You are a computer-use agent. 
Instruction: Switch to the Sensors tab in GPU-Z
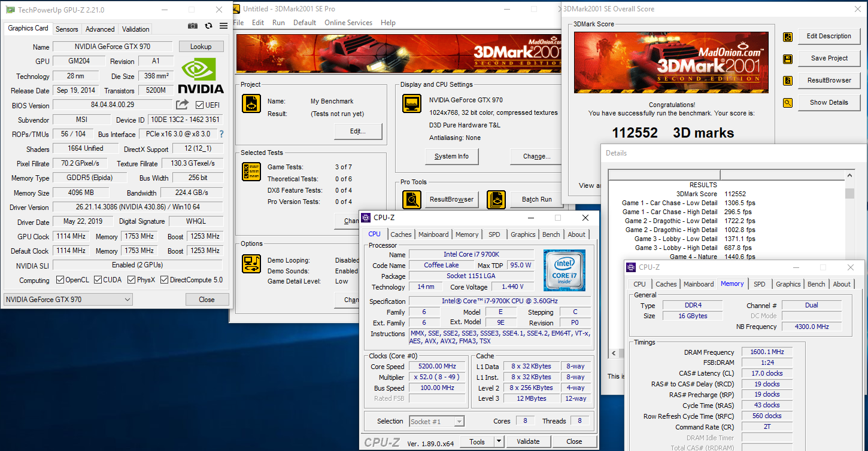point(66,29)
